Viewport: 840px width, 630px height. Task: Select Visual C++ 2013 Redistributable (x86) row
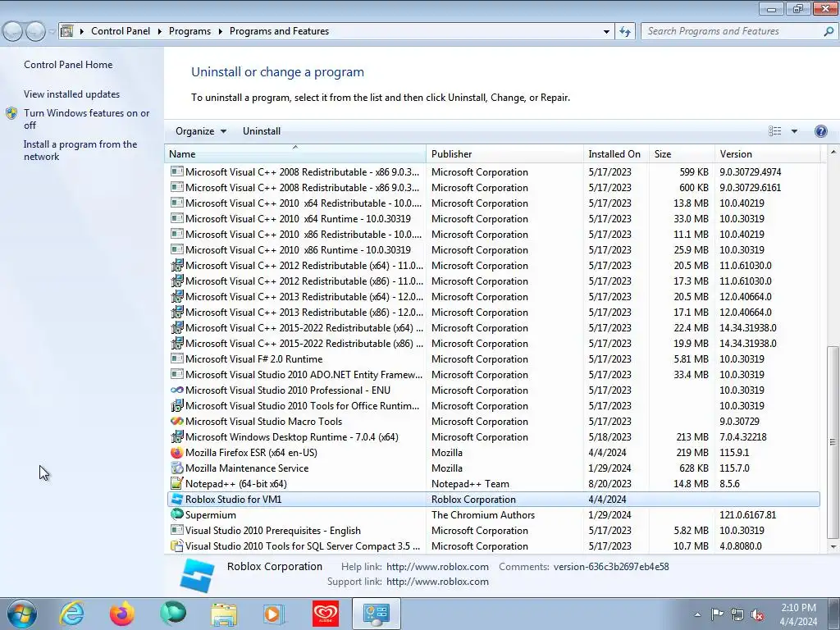point(493,313)
